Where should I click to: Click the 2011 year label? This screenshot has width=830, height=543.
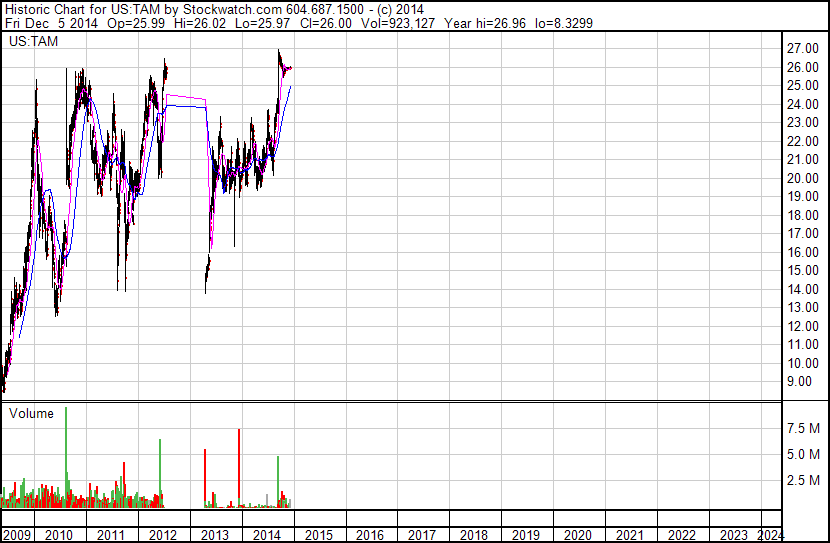click(x=111, y=535)
